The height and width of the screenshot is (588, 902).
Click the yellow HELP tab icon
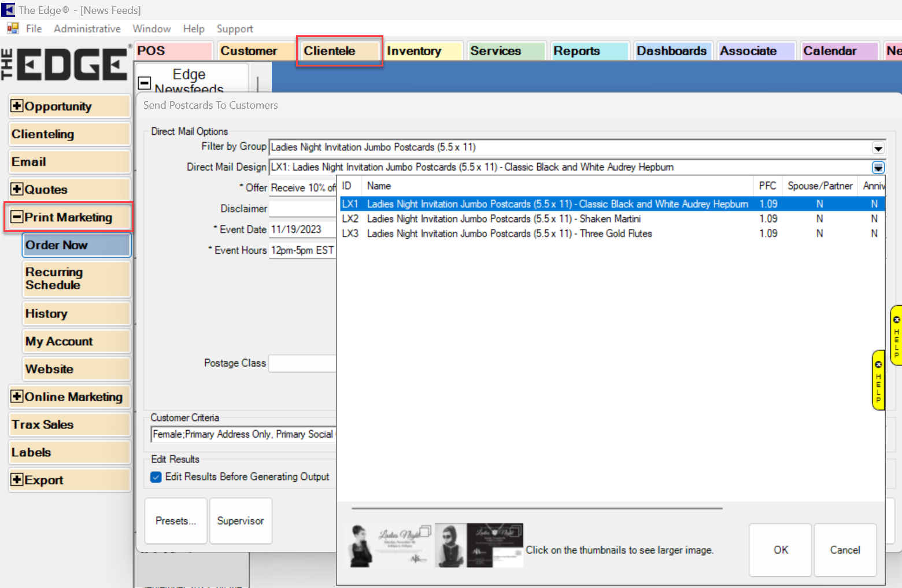pos(878,380)
